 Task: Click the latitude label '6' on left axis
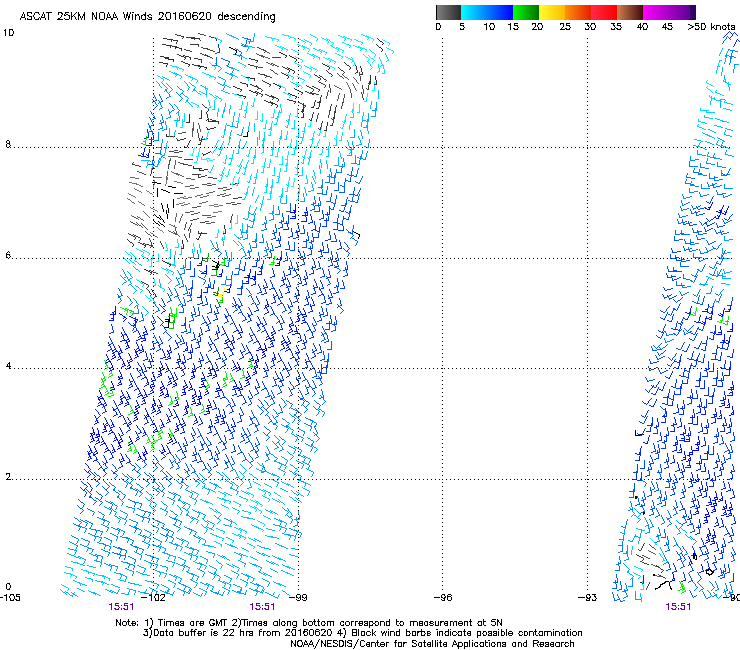pos(8,255)
